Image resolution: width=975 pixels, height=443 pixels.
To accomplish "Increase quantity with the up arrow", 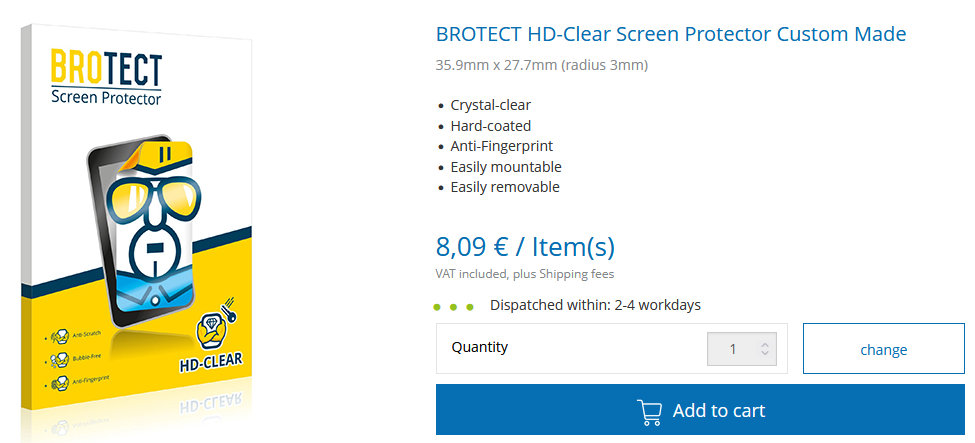I will click(765, 344).
